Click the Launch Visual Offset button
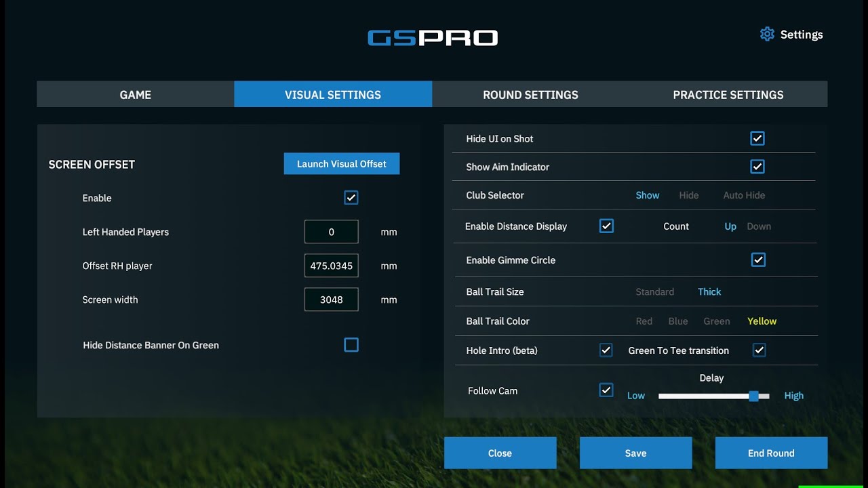 (x=342, y=164)
